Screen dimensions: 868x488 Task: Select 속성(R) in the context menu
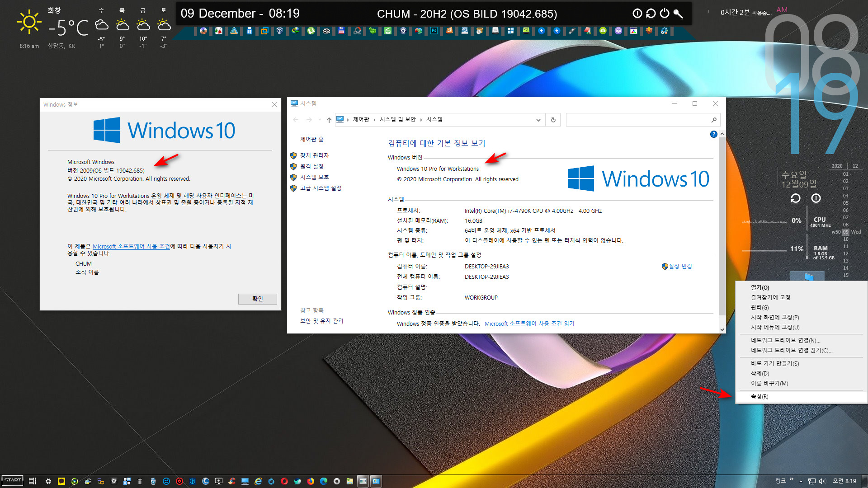(x=801, y=396)
